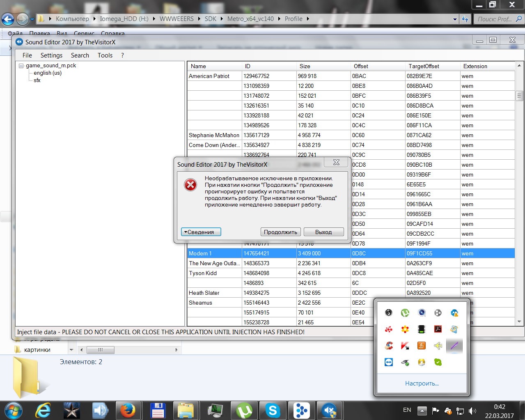The image size is (525, 420).
Task: Click the Продолжить button
Action: tap(281, 232)
